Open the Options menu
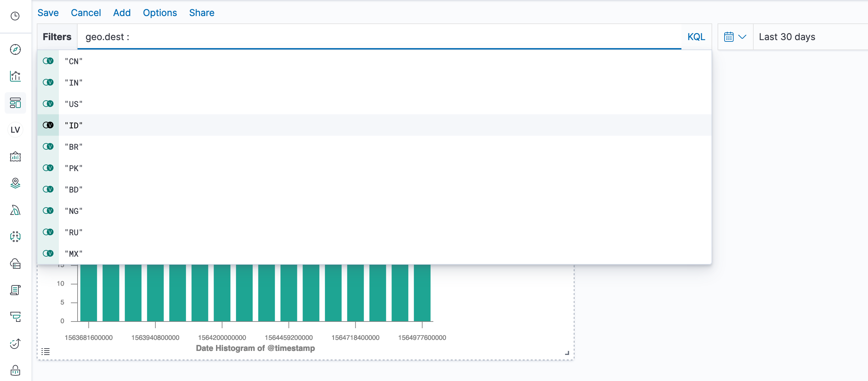The height and width of the screenshot is (381, 868). [160, 13]
